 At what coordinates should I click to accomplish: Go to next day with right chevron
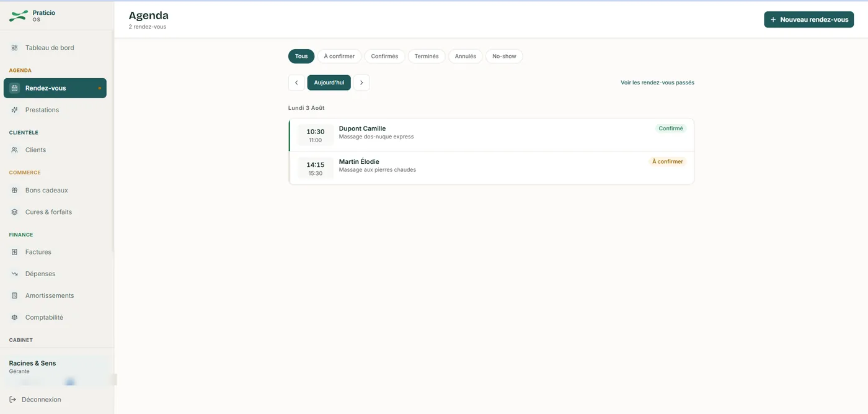361,83
